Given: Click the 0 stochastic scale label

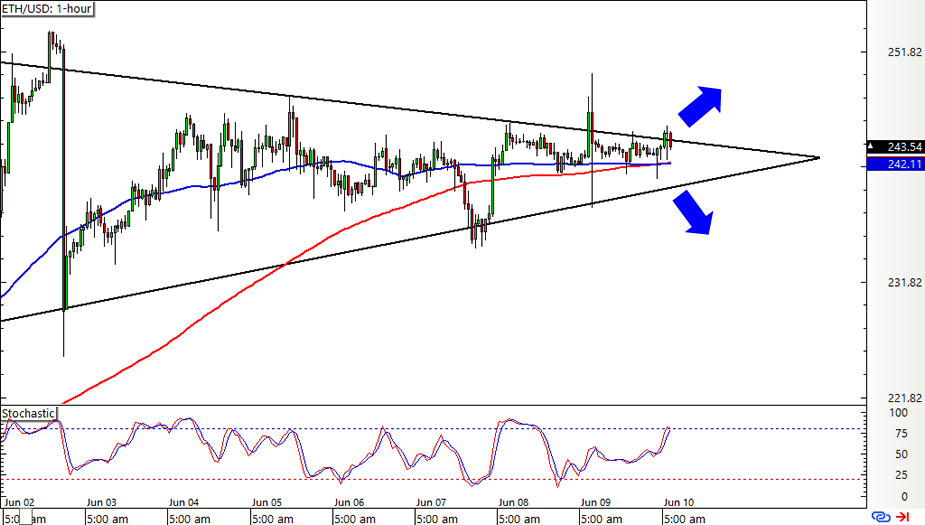Looking at the screenshot, I should [x=904, y=497].
